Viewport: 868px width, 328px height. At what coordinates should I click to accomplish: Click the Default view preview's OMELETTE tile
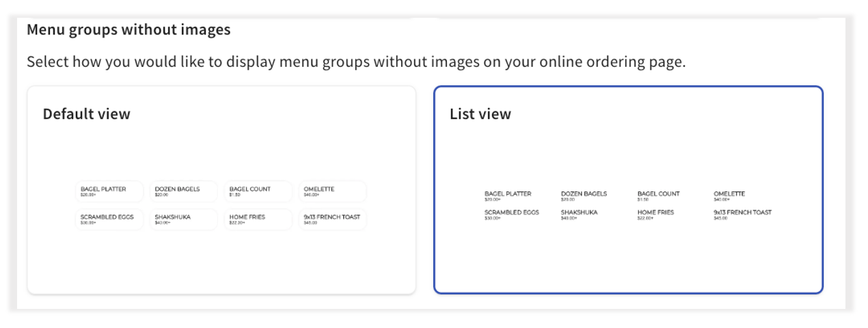[x=332, y=191]
